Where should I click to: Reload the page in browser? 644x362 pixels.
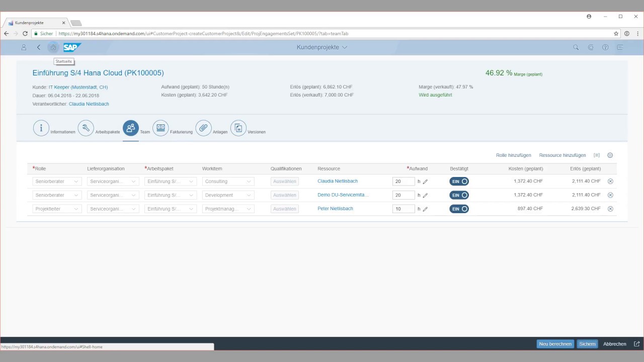[x=25, y=34]
